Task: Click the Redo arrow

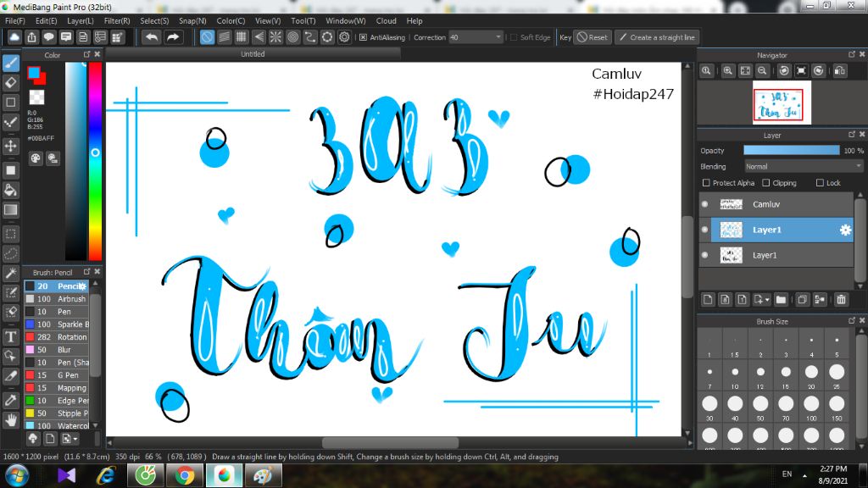Action: click(x=173, y=37)
